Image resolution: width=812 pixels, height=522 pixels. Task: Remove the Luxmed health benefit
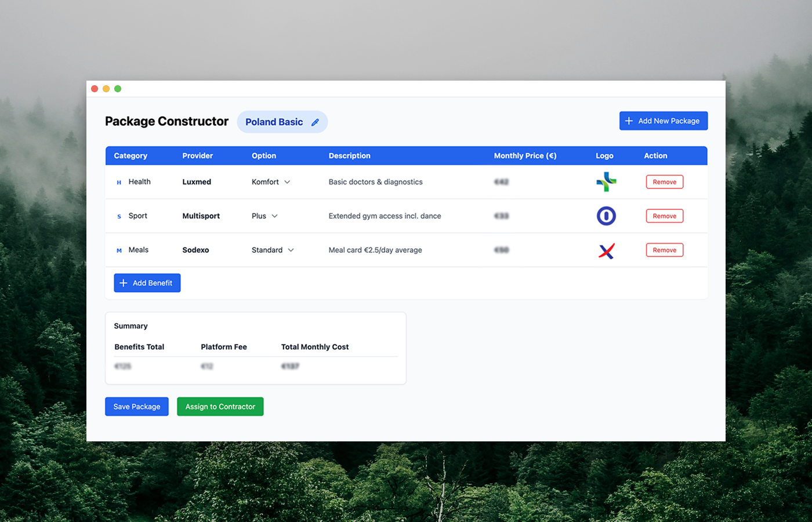click(x=665, y=182)
